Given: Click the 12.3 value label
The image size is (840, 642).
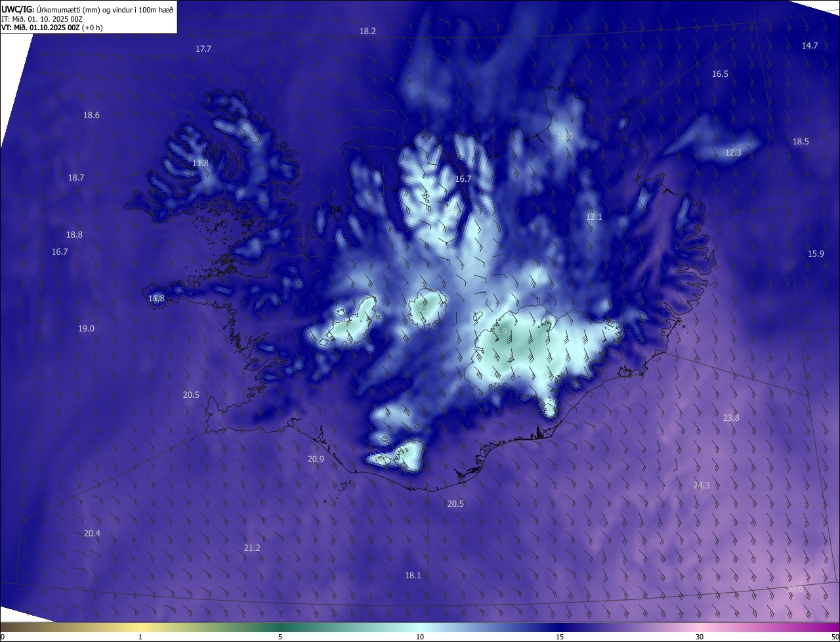Looking at the screenshot, I should point(733,153).
